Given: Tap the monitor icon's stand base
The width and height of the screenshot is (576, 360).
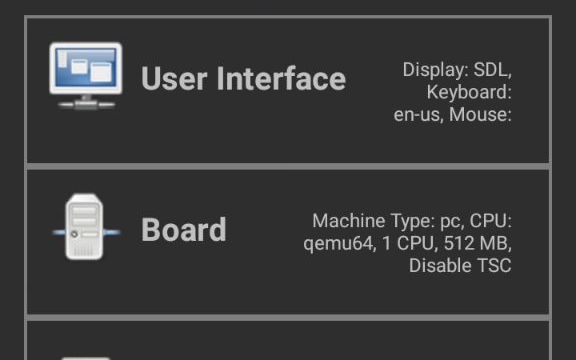Looking at the screenshot, I should coord(86,104).
